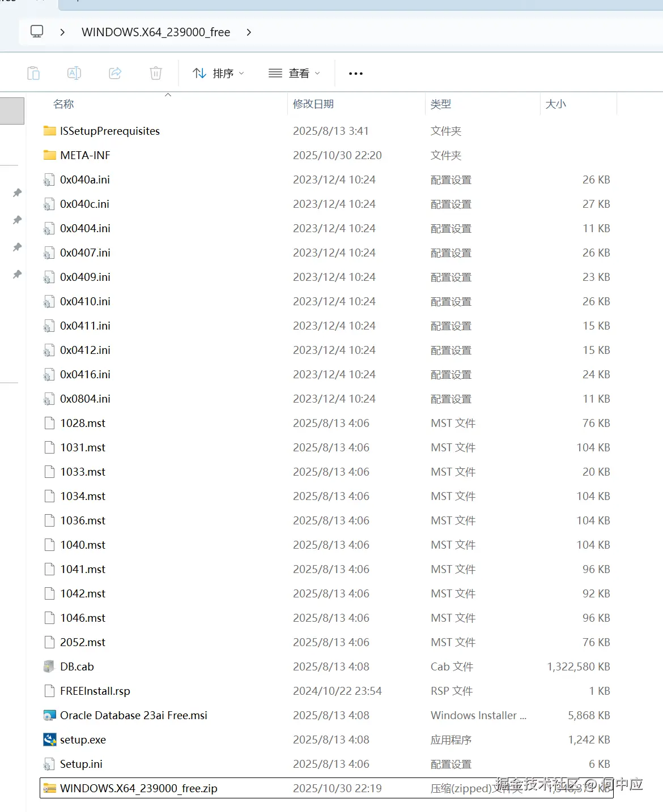
Task: Click the Paste toolbar icon
Action: click(x=33, y=73)
